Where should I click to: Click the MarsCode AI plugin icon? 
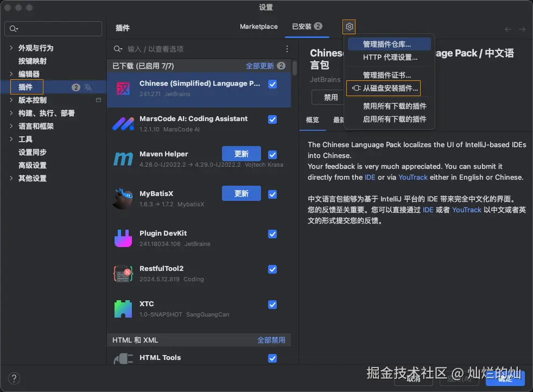(123, 124)
